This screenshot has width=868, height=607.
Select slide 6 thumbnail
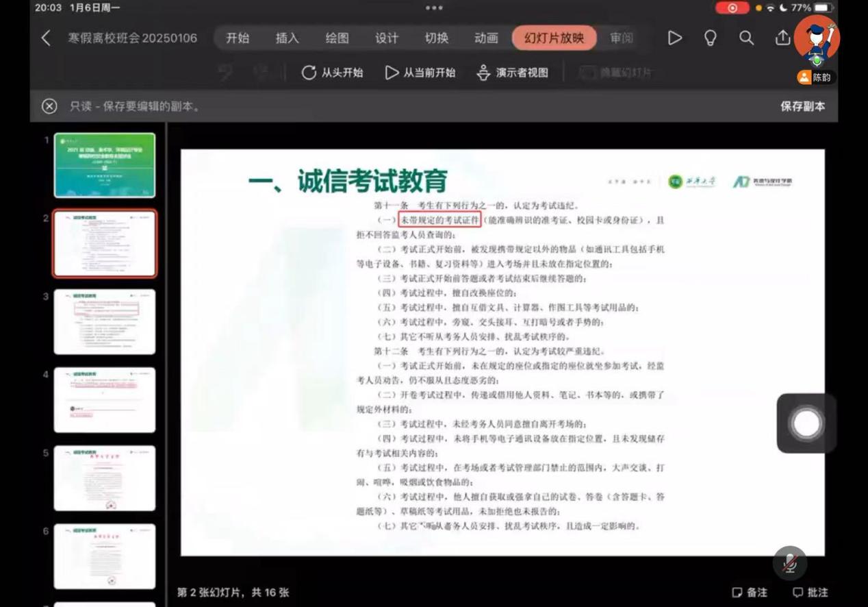click(x=105, y=556)
